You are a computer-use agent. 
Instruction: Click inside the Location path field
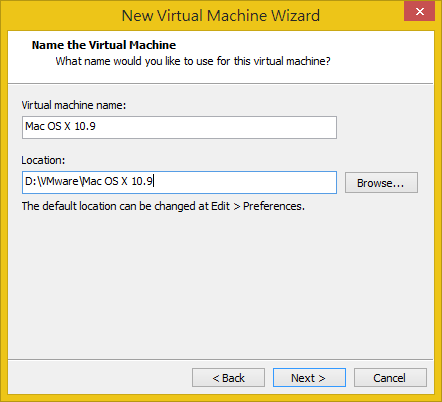pyautogui.click(x=179, y=182)
